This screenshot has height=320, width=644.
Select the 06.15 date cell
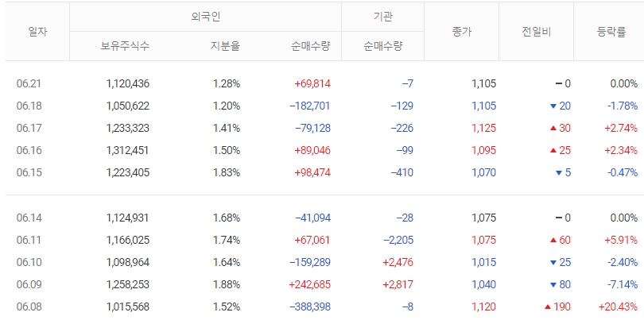[29, 173]
